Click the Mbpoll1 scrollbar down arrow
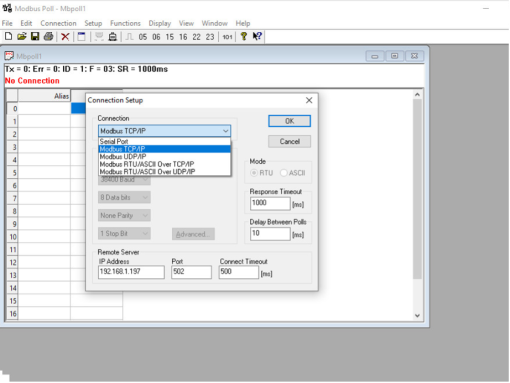This screenshot has width=510, height=383. click(x=417, y=315)
